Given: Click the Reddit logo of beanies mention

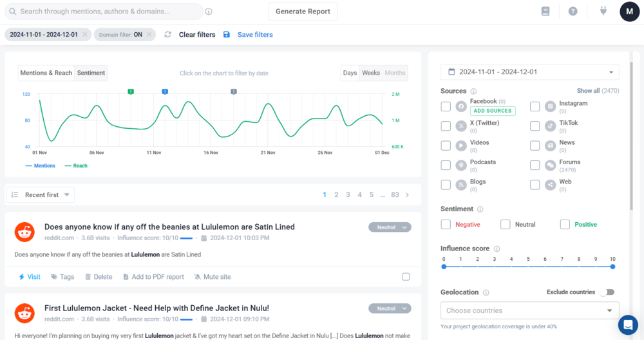Looking at the screenshot, I should click(x=24, y=232).
